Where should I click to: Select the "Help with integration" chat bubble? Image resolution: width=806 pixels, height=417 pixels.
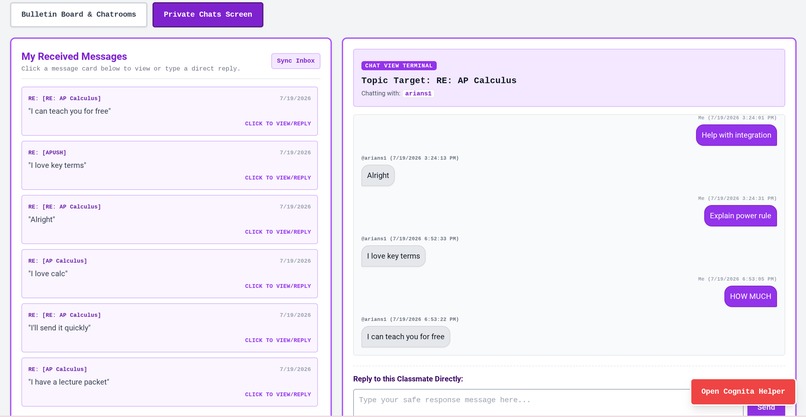[736, 135]
